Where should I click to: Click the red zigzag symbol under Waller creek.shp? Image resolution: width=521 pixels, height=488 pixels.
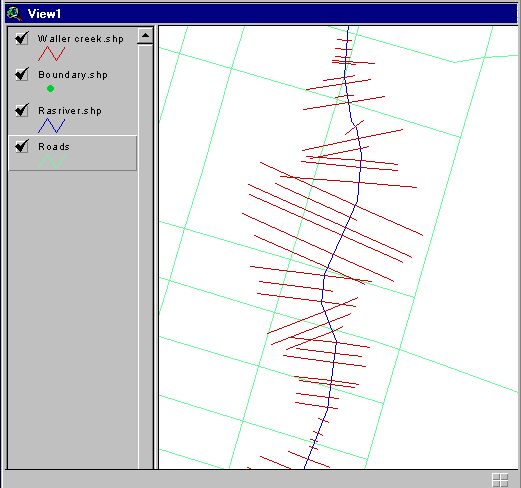[51, 53]
